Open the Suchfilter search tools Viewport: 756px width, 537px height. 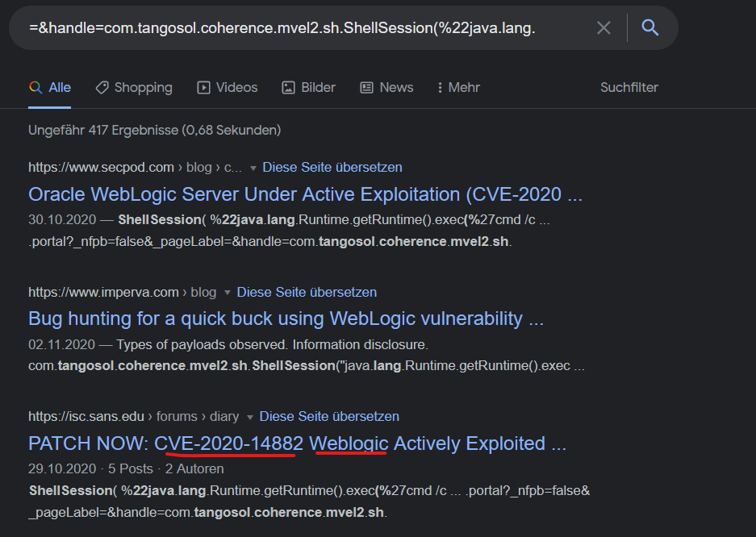(629, 87)
